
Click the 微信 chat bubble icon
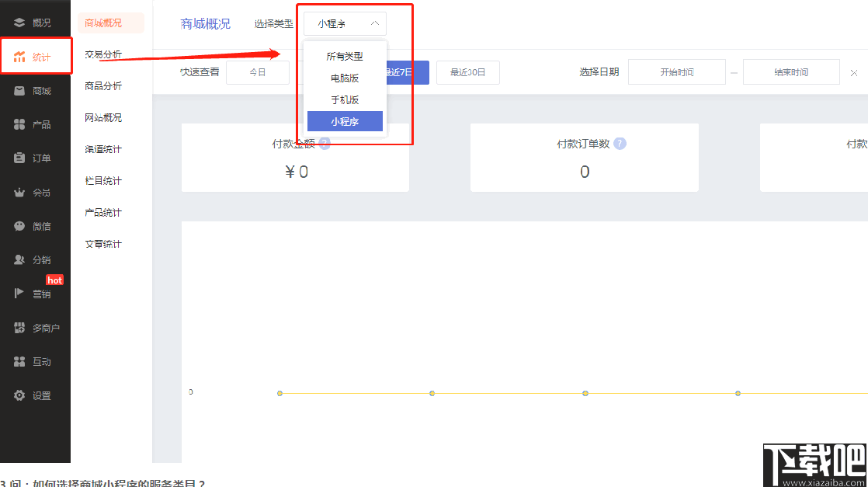(19, 226)
